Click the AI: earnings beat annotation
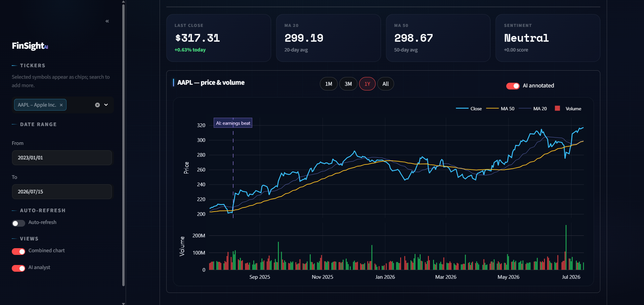Viewport: 644px width, 305px height. click(x=233, y=123)
